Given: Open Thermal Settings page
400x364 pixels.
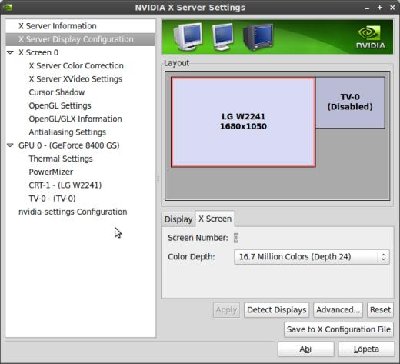Looking at the screenshot, I should (60, 159).
